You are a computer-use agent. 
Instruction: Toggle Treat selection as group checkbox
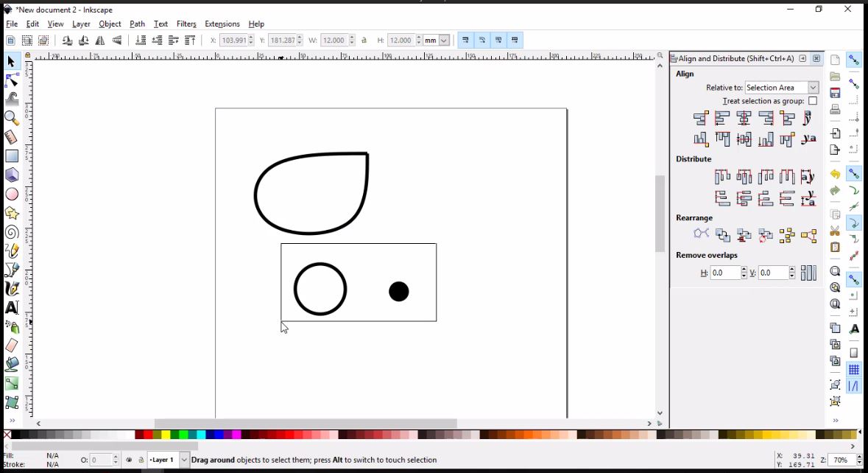[x=813, y=101]
